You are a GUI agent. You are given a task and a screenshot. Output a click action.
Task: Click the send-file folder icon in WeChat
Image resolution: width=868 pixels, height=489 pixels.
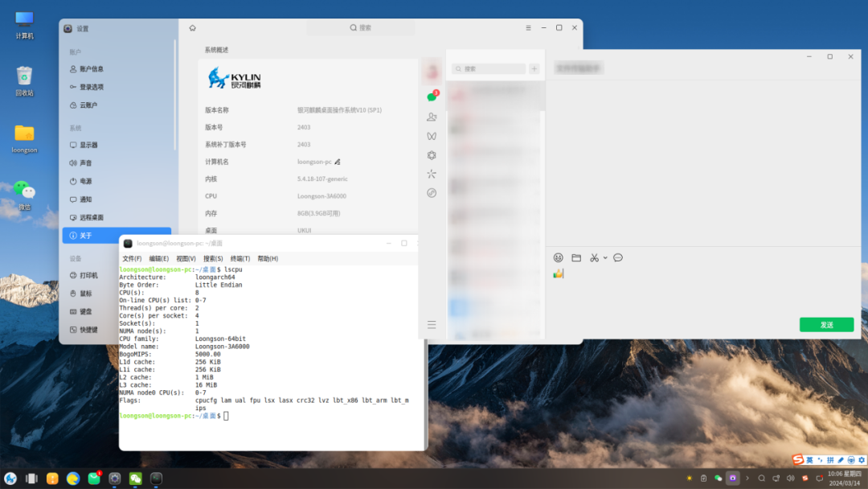coord(576,257)
